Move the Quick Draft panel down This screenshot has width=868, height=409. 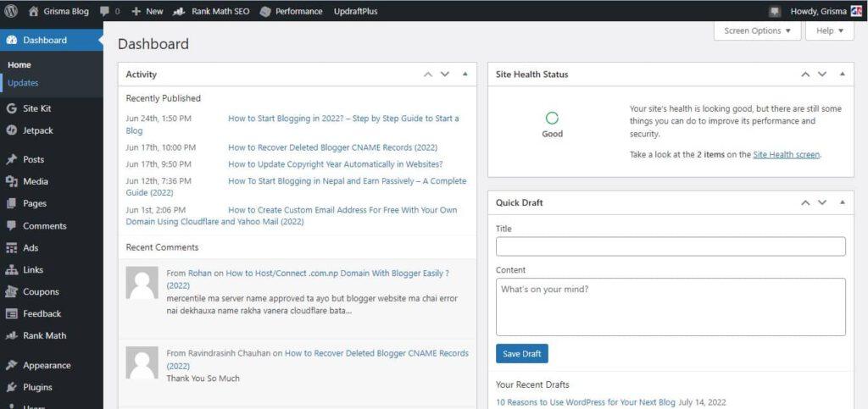click(x=822, y=202)
